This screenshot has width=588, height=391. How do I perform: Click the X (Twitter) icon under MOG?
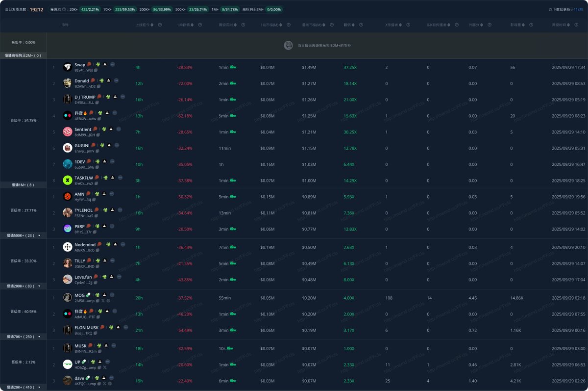(103, 301)
